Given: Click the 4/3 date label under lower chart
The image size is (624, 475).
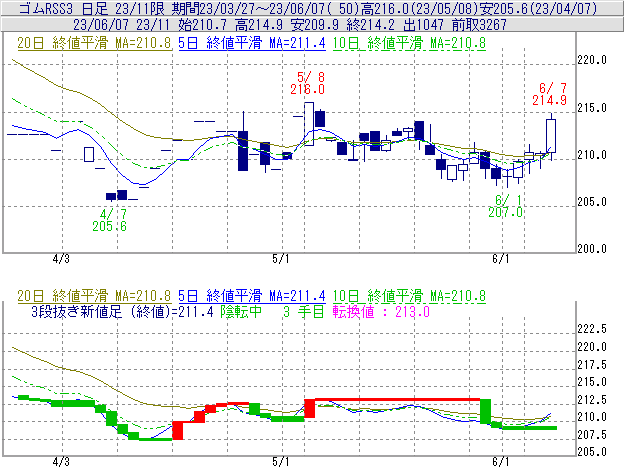Looking at the screenshot, I should [61, 462].
